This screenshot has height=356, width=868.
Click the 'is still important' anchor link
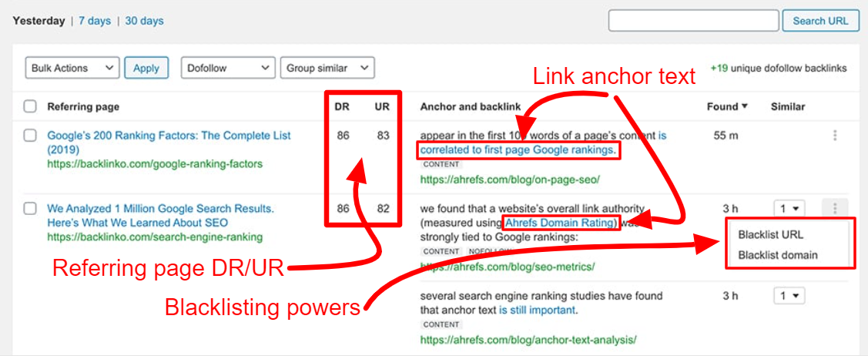click(537, 310)
